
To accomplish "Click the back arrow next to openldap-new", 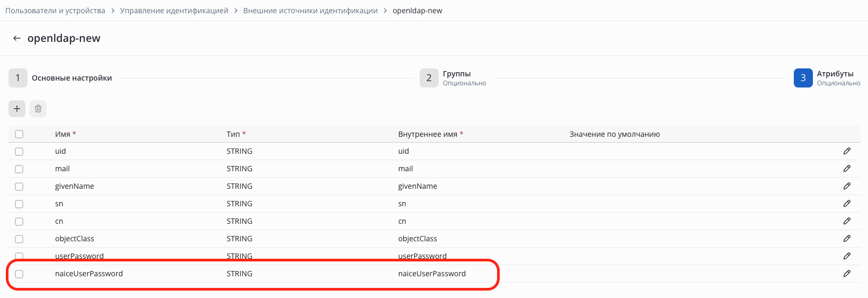I will pyautogui.click(x=17, y=38).
